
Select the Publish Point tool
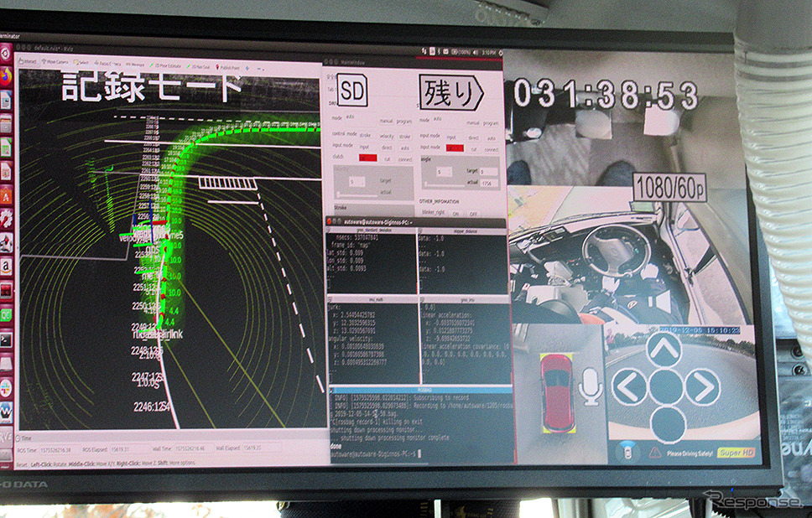pos(226,67)
